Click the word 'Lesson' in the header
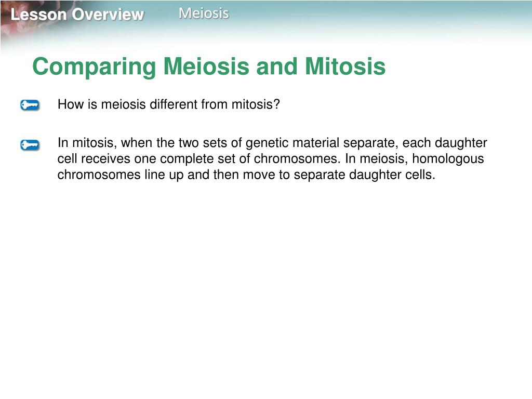The width and height of the screenshot is (532, 399). click(38, 15)
